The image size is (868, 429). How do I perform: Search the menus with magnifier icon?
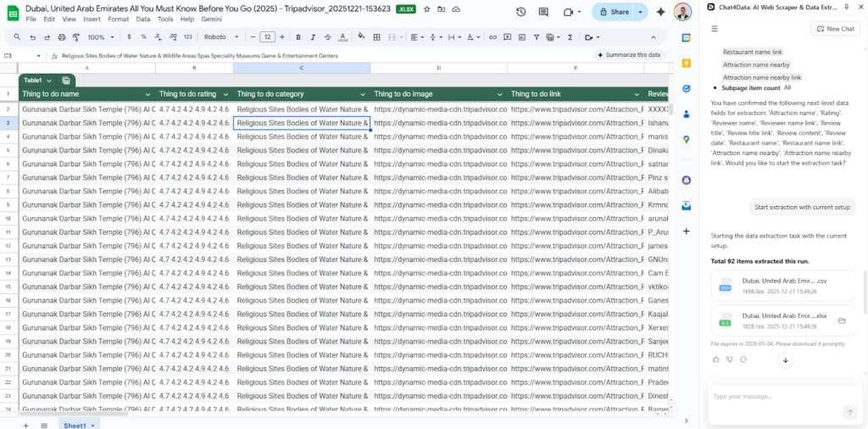(17, 37)
